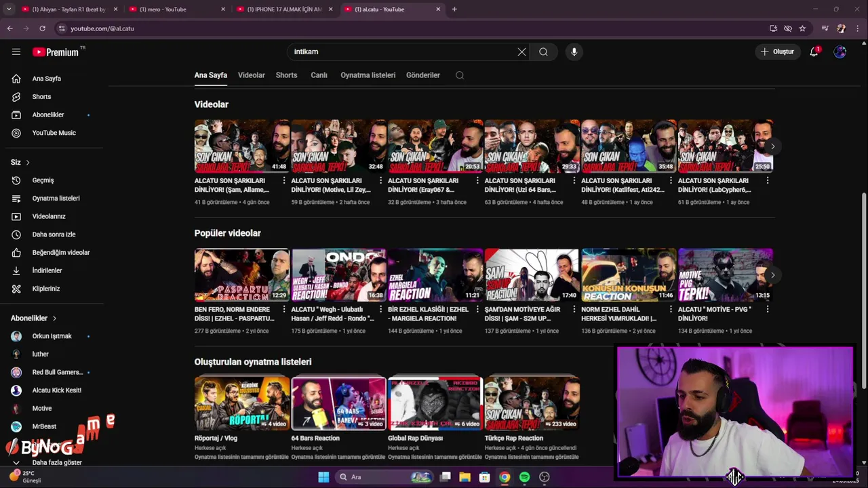868x488 pixels.
Task: Switch to Oynatma listeleri tab
Action: 368,75
